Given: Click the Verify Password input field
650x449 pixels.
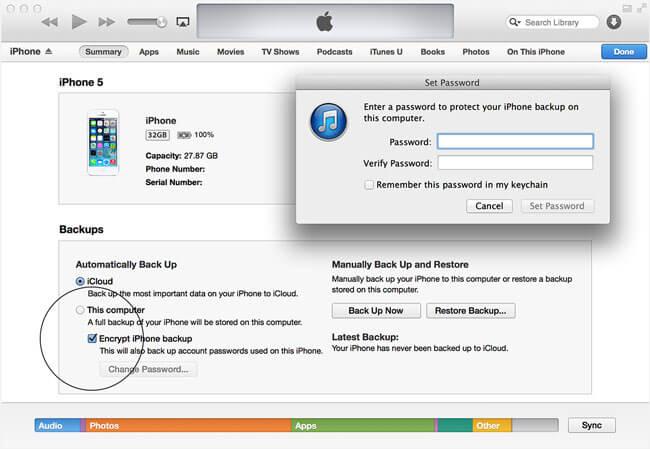Looking at the screenshot, I should [x=515, y=163].
